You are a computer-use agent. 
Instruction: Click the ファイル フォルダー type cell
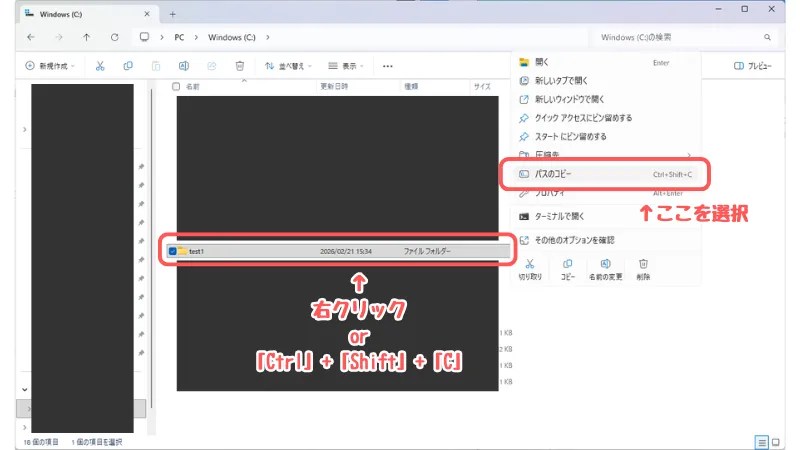[x=427, y=251]
